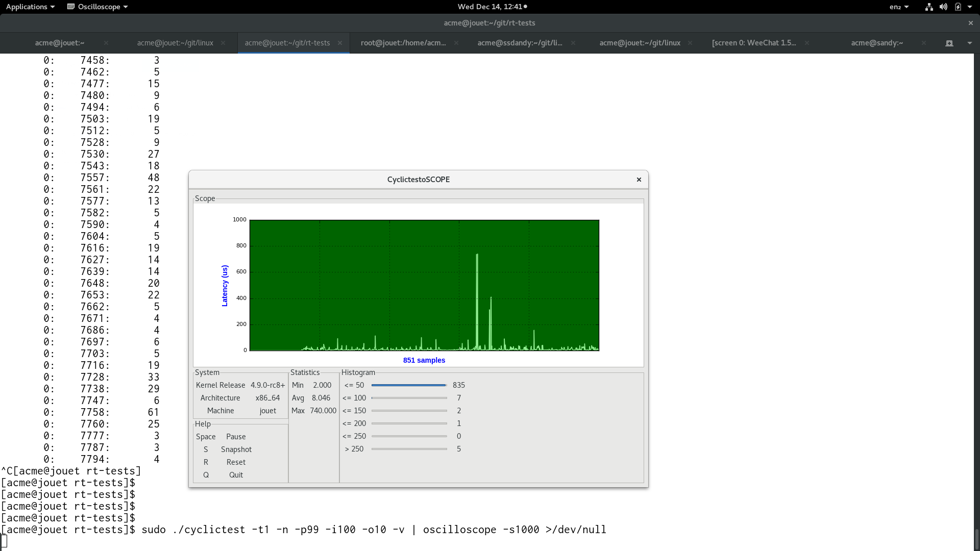This screenshot has height=551, width=980.
Task: Switch to the WeeChat screen tab
Action: click(x=754, y=43)
